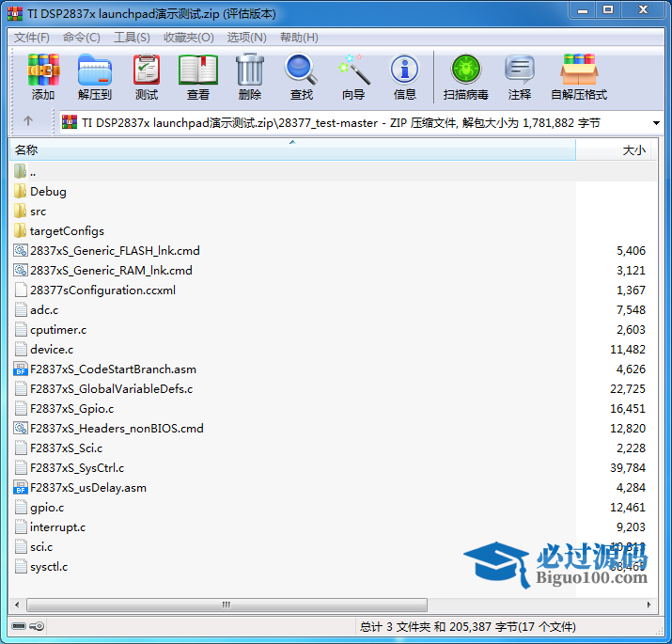Click icon of F2837xS_Headers_nonBIOS.cmd
672x644 pixels.
(21, 428)
